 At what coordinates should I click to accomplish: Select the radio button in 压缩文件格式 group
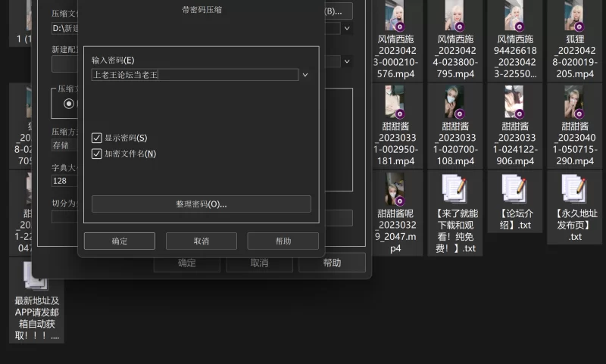click(69, 104)
